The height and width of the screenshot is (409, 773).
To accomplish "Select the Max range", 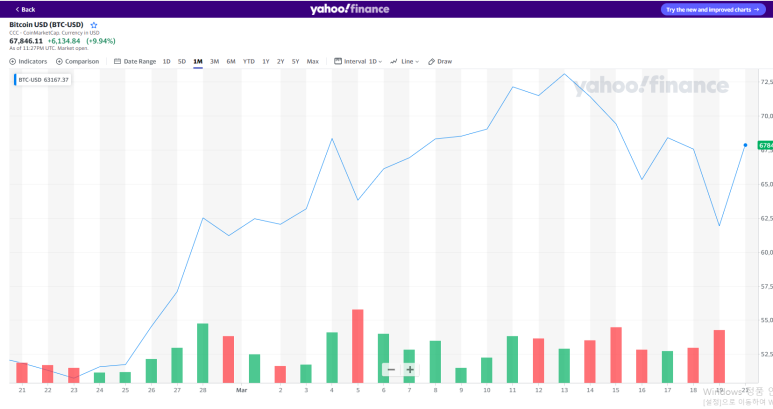I will pos(313,62).
